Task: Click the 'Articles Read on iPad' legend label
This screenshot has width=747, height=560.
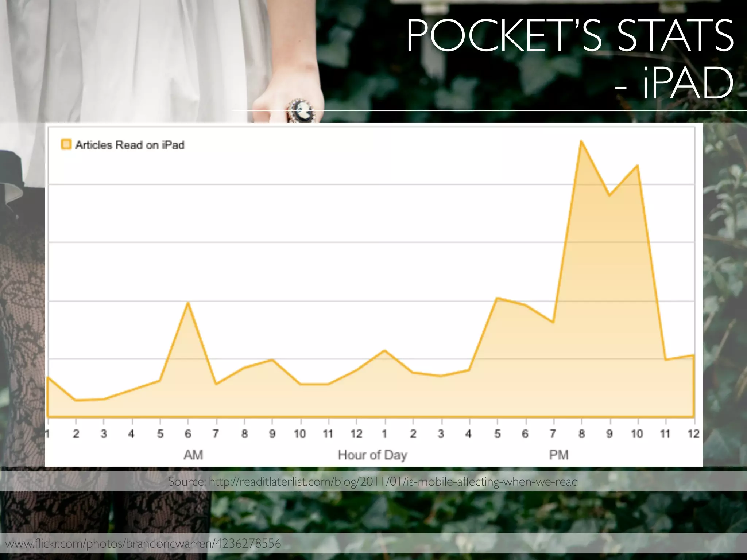Action: (x=129, y=145)
